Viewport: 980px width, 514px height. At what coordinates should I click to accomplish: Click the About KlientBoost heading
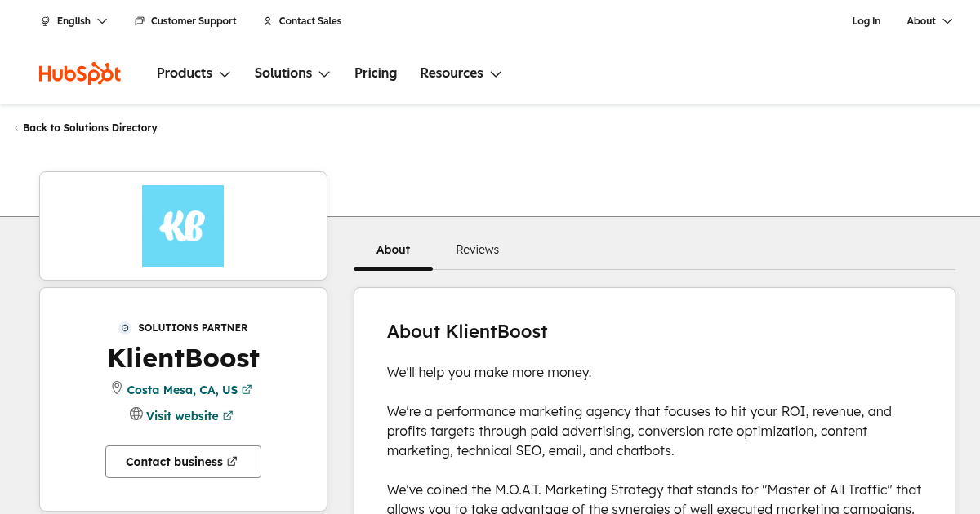[x=467, y=331]
